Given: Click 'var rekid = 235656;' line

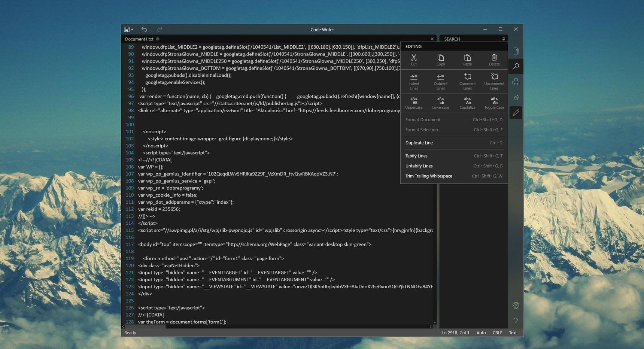Looking at the screenshot, I should [159, 209].
